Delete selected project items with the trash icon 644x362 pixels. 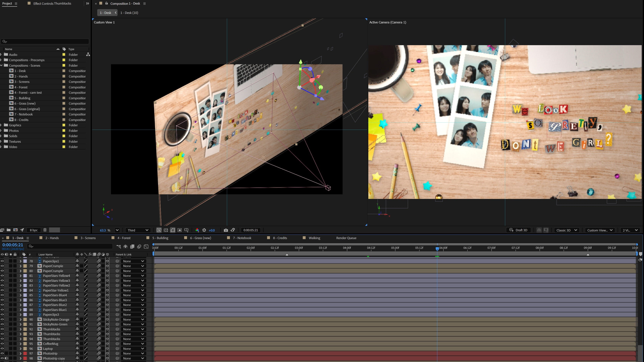coord(45,230)
